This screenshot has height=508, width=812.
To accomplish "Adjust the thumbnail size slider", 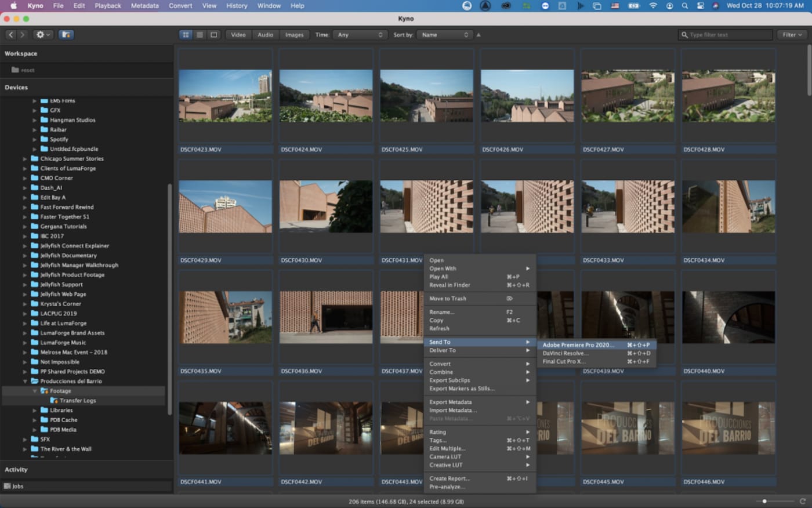I will click(x=764, y=501).
